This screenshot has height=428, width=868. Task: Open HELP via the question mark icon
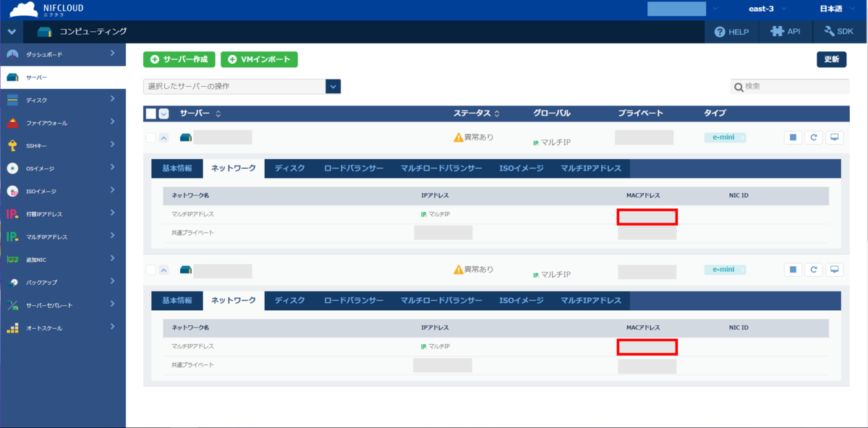[720, 32]
